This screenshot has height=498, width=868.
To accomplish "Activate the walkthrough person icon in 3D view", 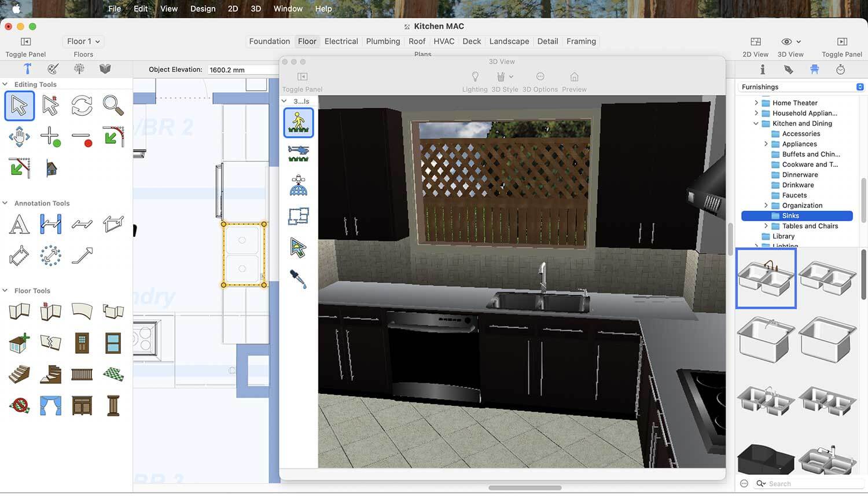I will (x=299, y=123).
